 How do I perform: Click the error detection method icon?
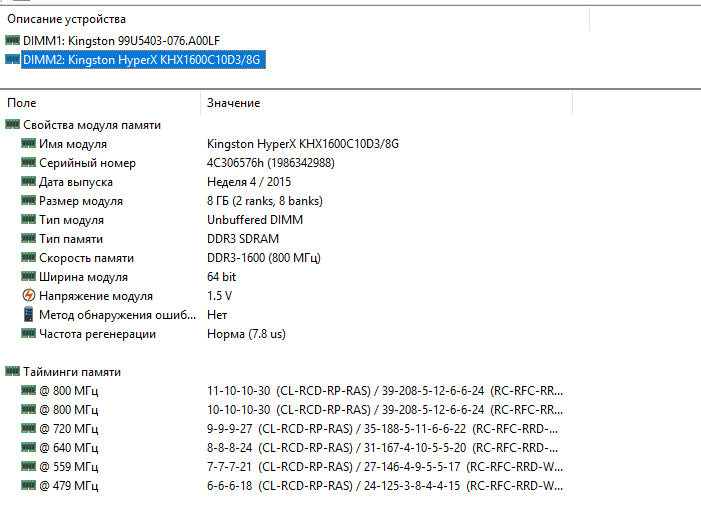point(28,315)
